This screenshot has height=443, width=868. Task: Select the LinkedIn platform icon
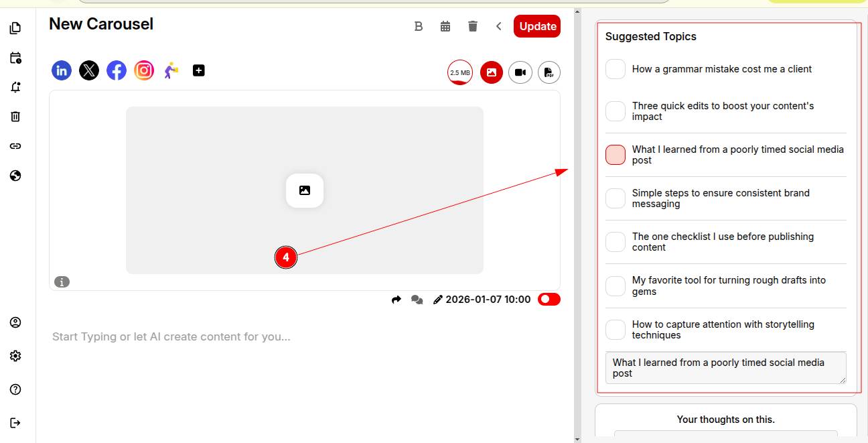coord(62,70)
